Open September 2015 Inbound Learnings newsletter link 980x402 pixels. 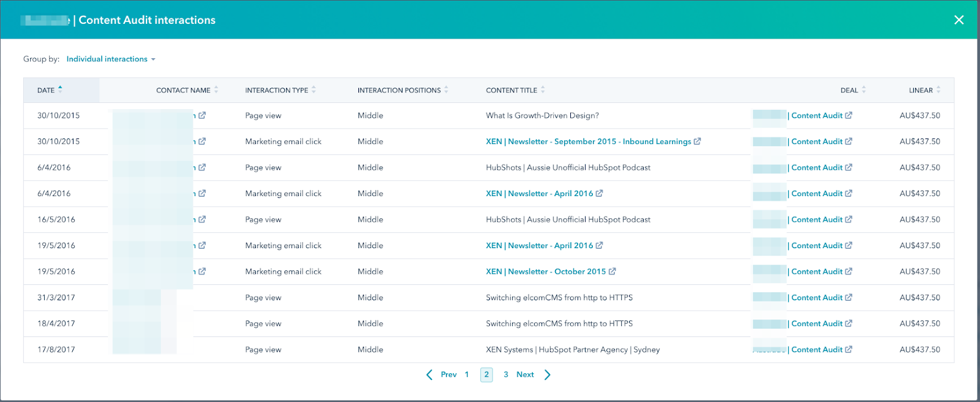tap(588, 142)
